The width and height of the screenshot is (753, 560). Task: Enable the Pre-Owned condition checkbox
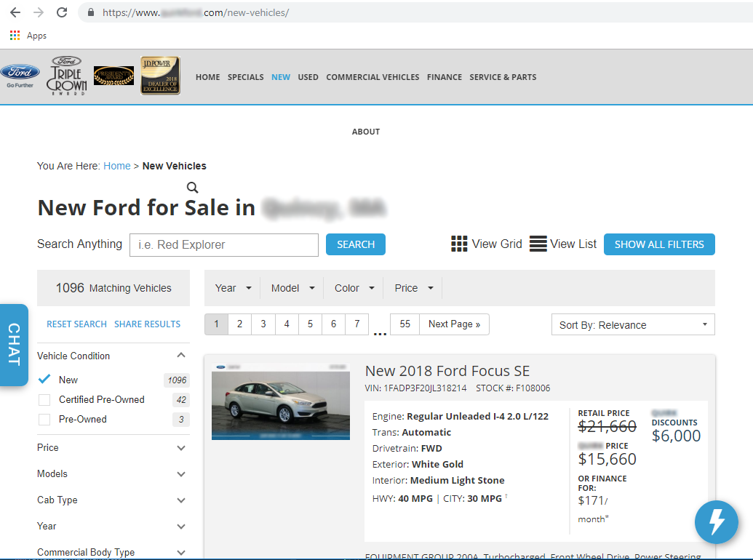[x=44, y=420]
